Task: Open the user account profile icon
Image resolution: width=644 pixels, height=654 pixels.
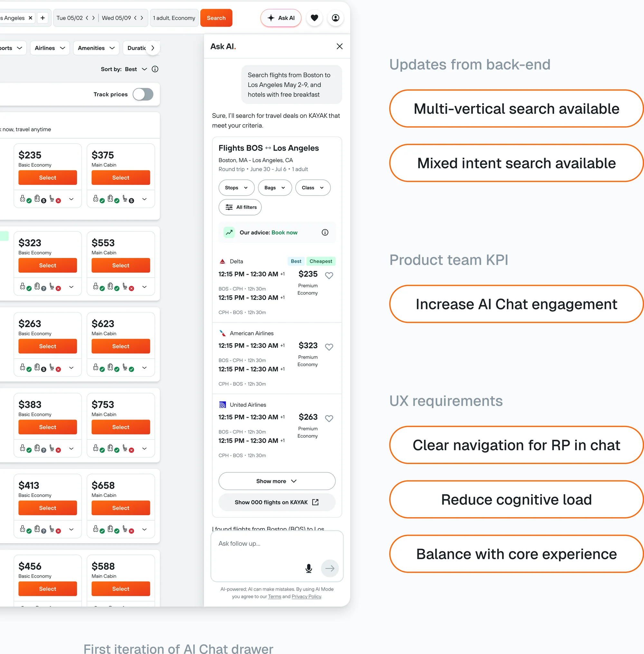Action: (x=335, y=18)
